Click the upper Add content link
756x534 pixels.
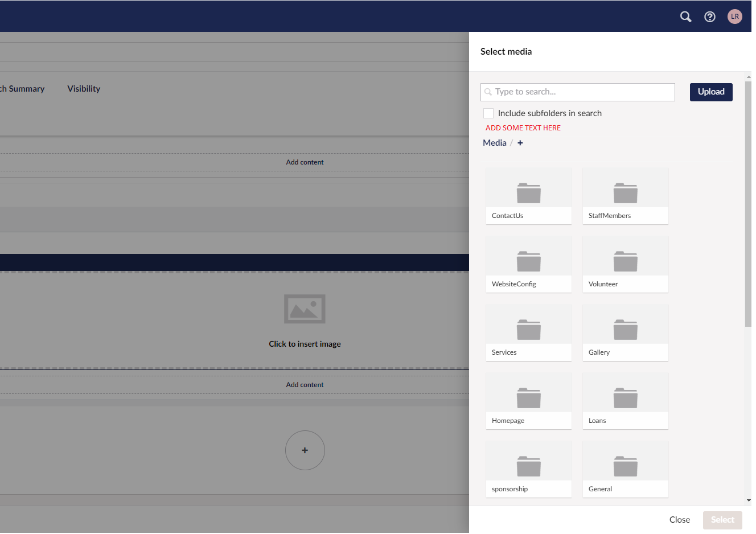(x=305, y=162)
